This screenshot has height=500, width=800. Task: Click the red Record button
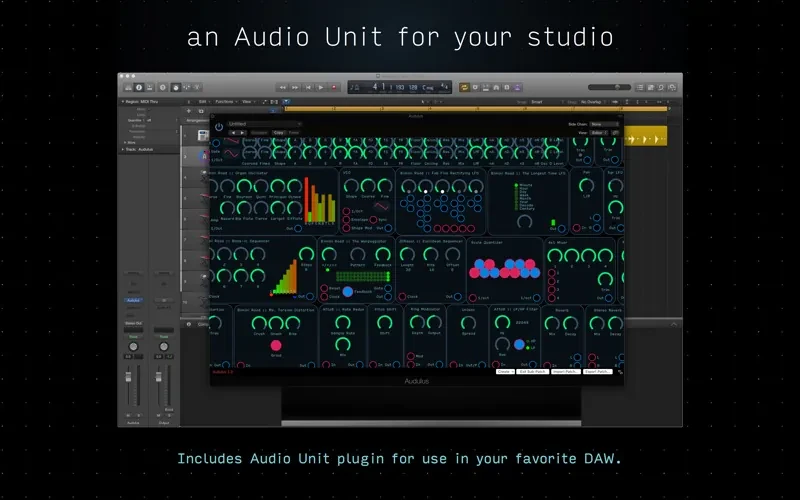tap(336, 88)
